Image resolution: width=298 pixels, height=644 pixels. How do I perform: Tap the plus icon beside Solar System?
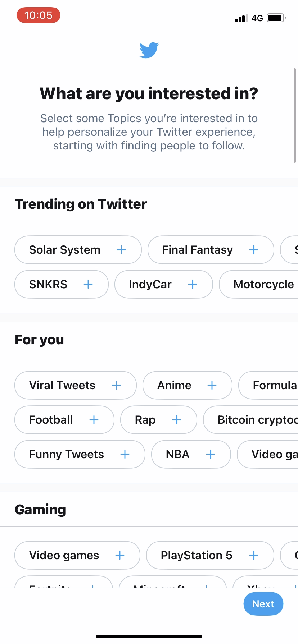[x=121, y=249]
